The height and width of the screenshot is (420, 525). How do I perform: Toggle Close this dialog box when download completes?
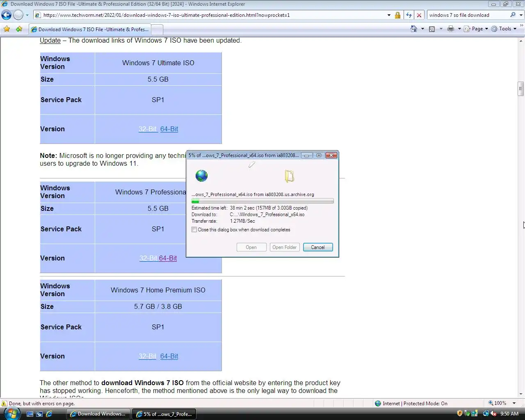pos(194,230)
